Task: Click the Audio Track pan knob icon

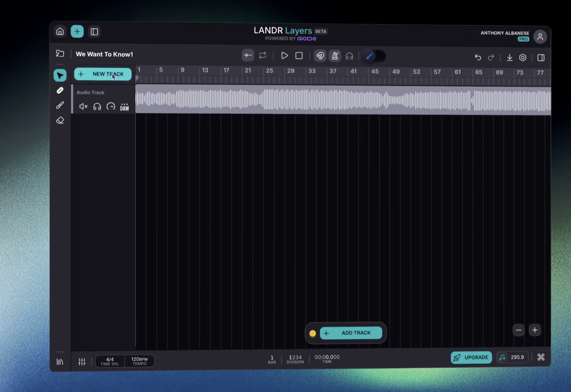Action: 111,107
